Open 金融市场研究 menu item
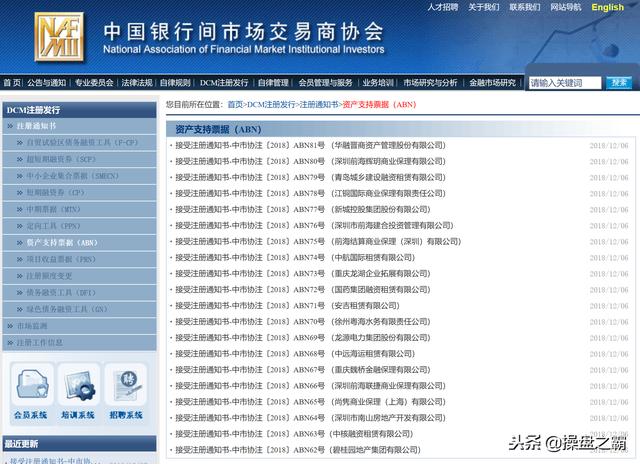Viewport: 640px width, 464px height. coord(492,82)
